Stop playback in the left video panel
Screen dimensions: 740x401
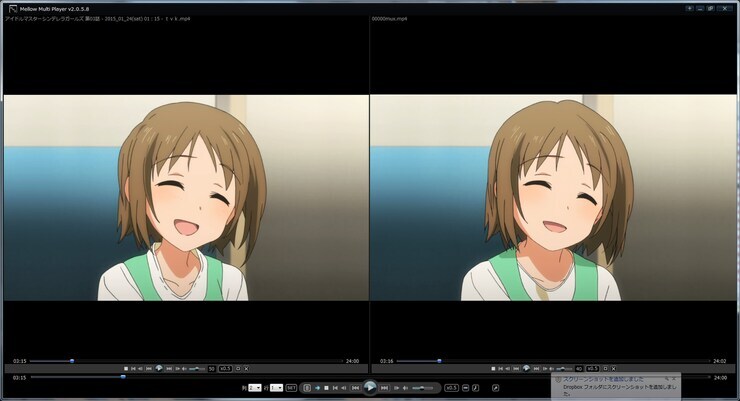(x=126, y=368)
